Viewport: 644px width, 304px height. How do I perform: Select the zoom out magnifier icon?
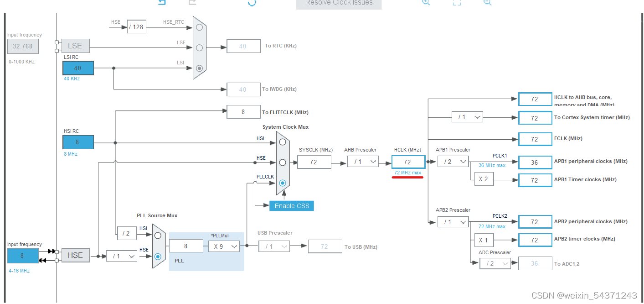[x=487, y=3]
